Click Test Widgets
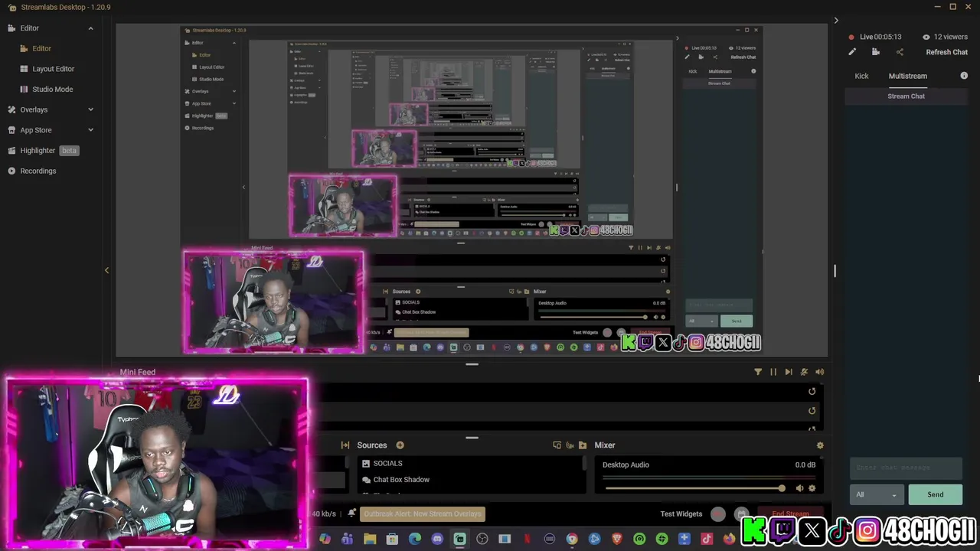Image resolution: width=980 pixels, height=551 pixels. coord(681,514)
